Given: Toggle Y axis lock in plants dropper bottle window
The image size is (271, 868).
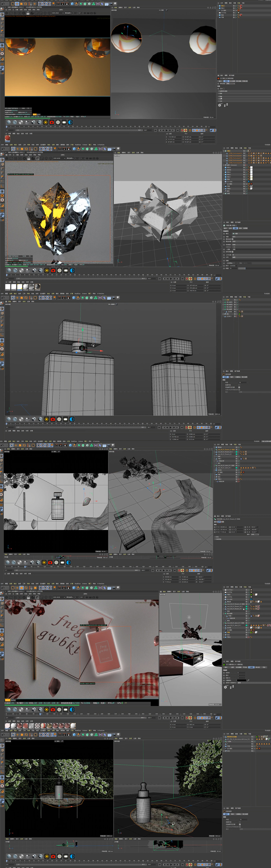Looking at the screenshot, I should point(45,735).
